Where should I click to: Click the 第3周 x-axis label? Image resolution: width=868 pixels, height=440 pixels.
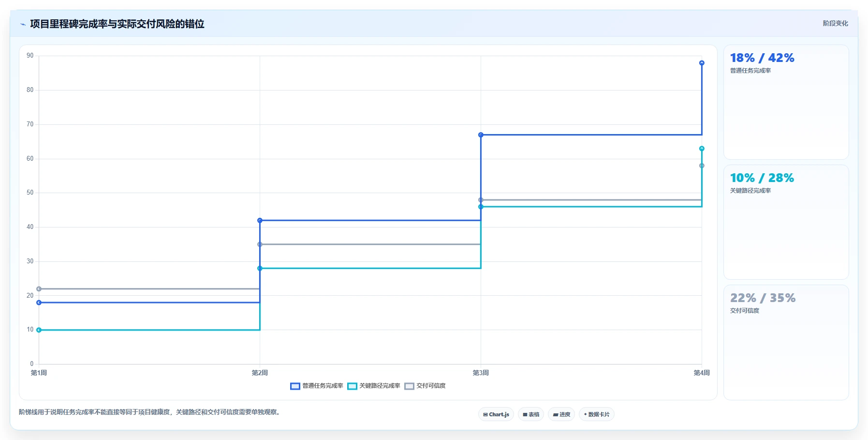pyautogui.click(x=481, y=373)
